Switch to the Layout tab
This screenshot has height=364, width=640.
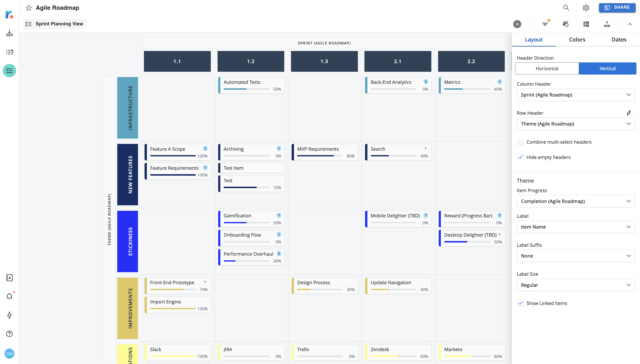(534, 40)
